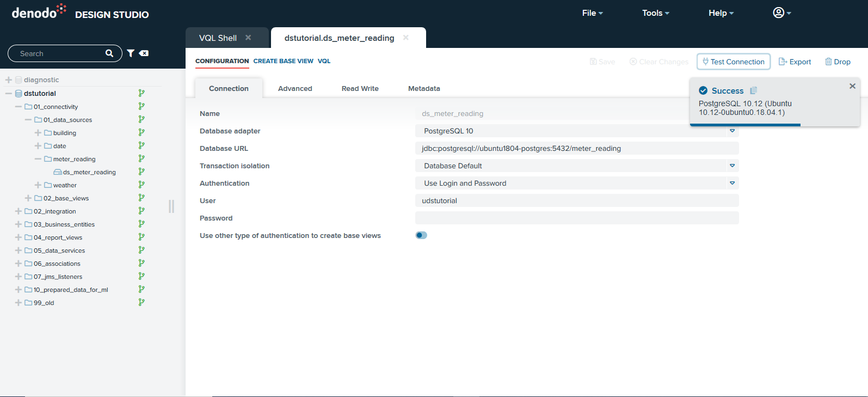Expand the 02_base_views folder
The width and height of the screenshot is (868, 397).
28,198
